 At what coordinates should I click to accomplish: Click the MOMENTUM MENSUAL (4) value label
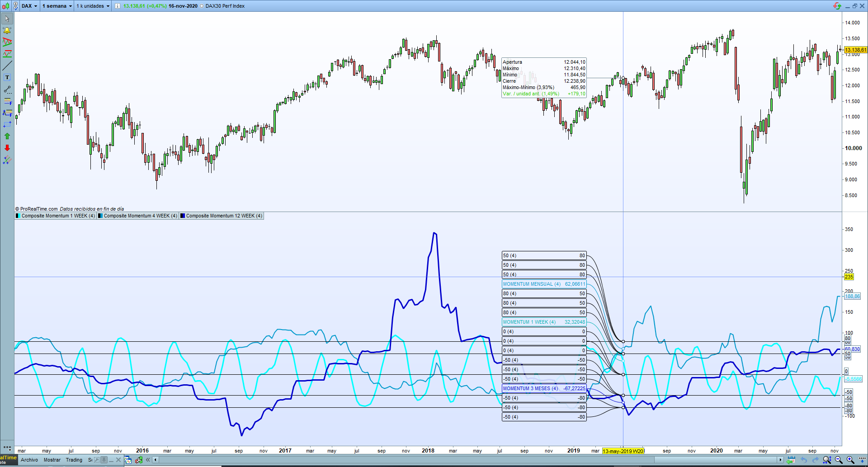[x=544, y=284]
